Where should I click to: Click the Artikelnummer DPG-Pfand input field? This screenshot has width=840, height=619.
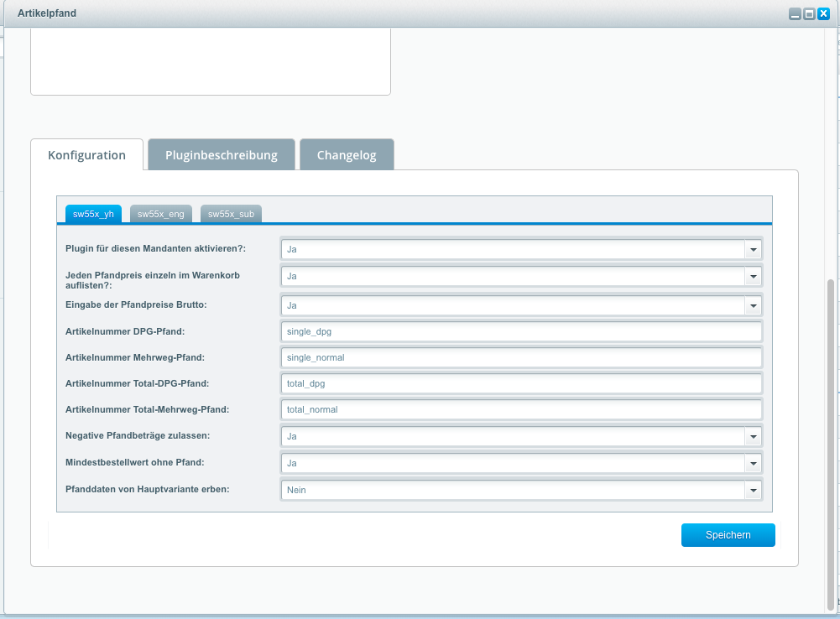coord(521,331)
